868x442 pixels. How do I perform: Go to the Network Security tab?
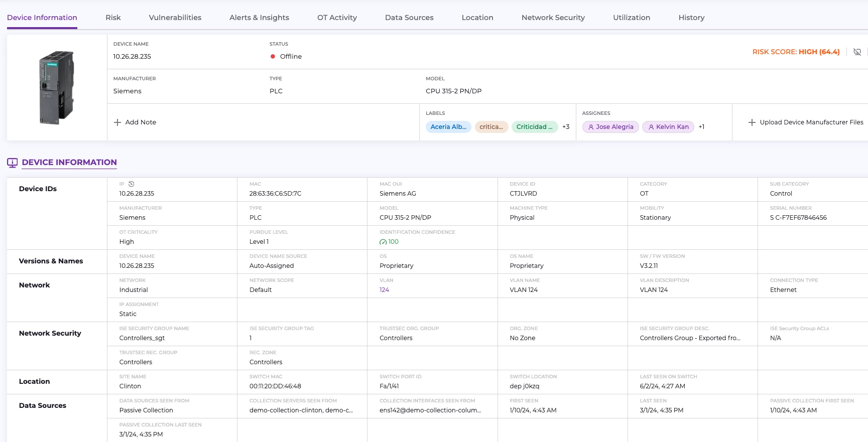[x=553, y=18]
